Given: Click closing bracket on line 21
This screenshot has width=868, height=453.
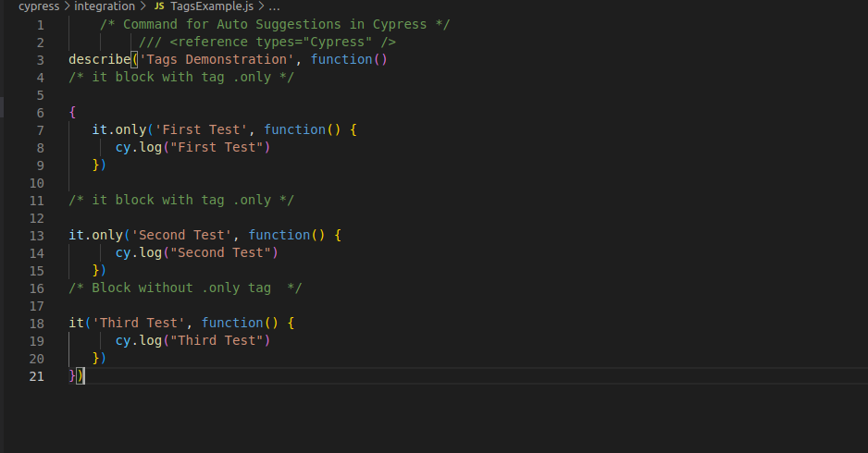Looking at the screenshot, I should 81,375.
